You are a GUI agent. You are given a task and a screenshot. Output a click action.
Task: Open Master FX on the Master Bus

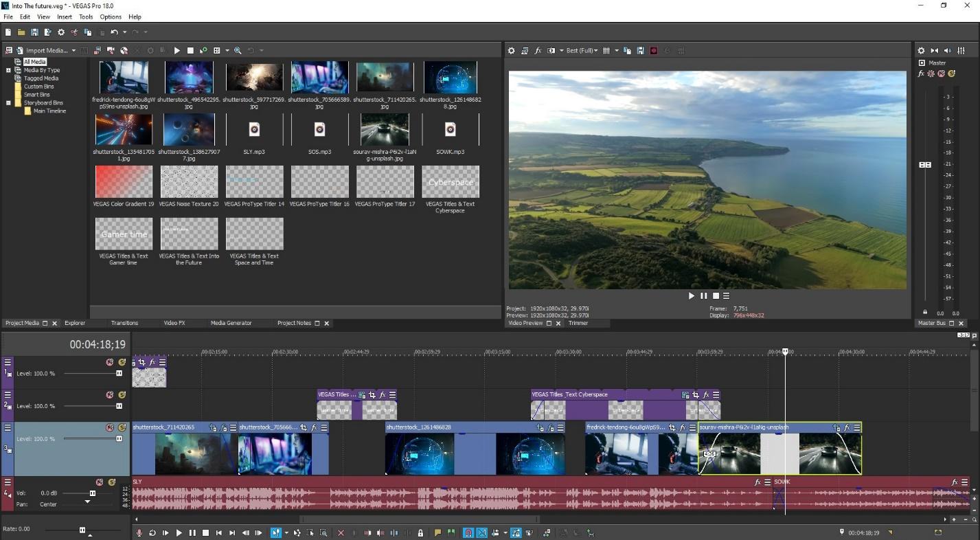[x=922, y=74]
